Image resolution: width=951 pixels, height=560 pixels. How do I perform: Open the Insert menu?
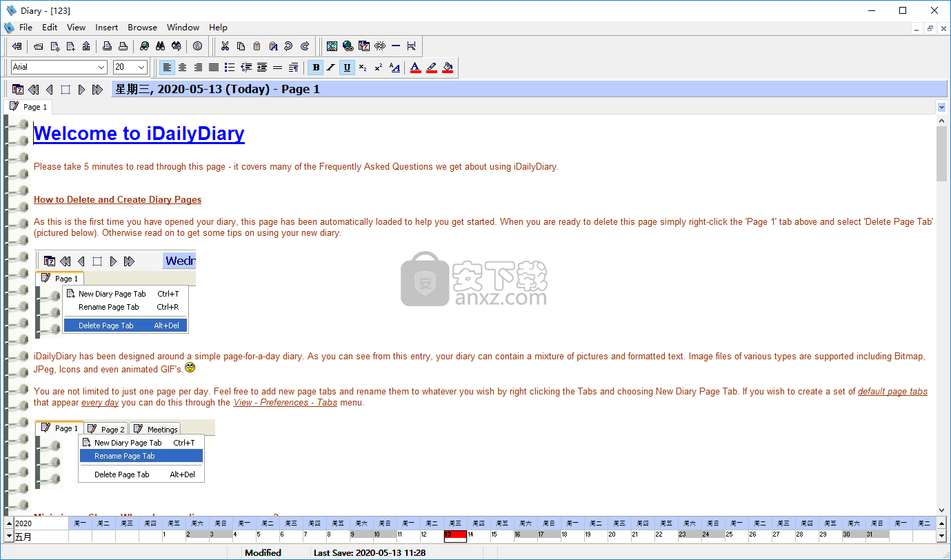(x=107, y=28)
